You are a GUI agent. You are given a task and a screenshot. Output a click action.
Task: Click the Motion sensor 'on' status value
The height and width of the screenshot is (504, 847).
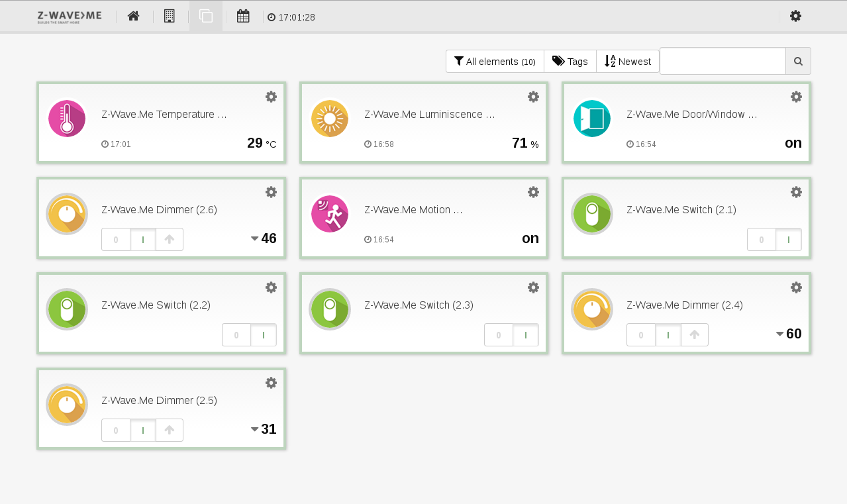[530, 238]
